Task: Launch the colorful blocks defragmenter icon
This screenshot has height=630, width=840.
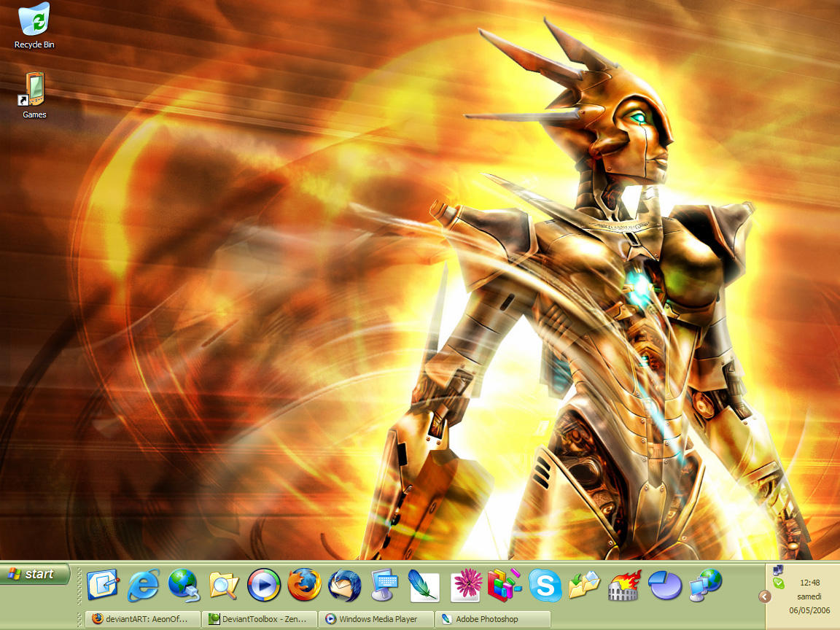Action: pyautogui.click(x=505, y=585)
